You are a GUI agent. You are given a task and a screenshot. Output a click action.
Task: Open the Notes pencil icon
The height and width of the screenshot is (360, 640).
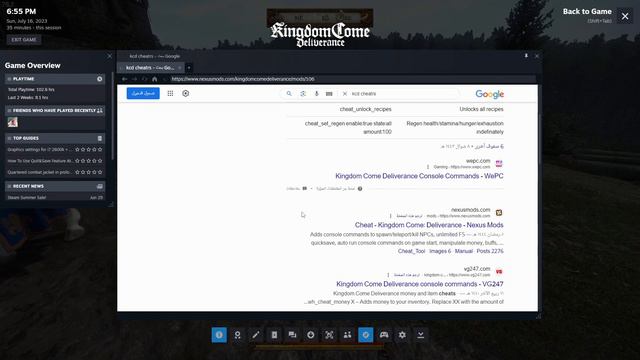(256, 335)
